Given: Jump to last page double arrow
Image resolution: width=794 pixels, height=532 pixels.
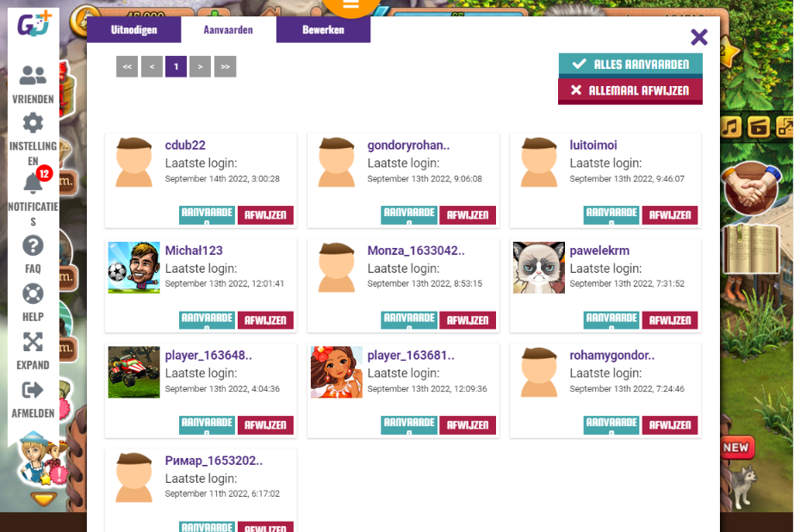Looking at the screenshot, I should tap(226, 67).
